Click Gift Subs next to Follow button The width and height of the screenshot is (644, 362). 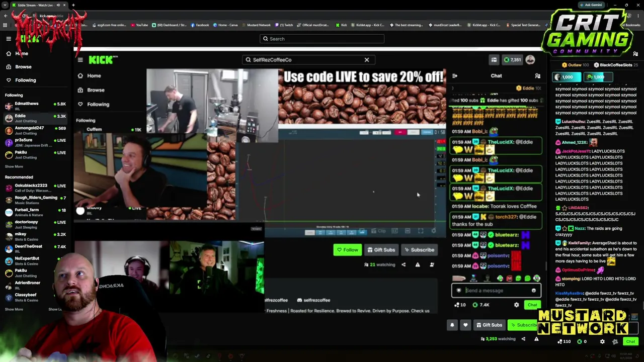pos(381,250)
